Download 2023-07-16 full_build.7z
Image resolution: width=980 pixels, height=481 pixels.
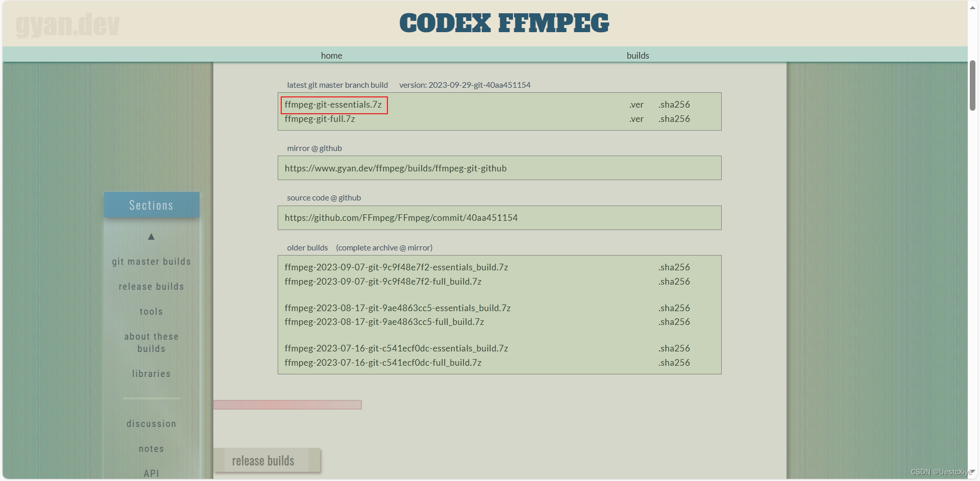click(383, 363)
